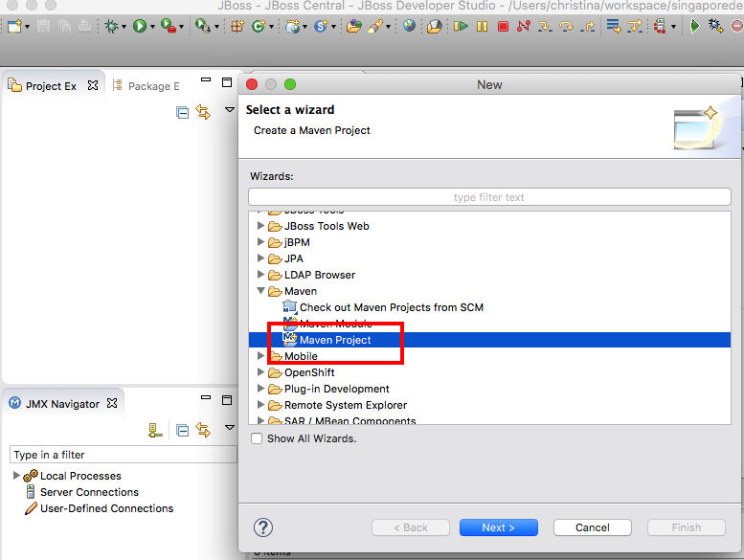Toggle Link with Editor in JMX Navigator
This screenshot has width=744, height=560.
[x=203, y=430]
